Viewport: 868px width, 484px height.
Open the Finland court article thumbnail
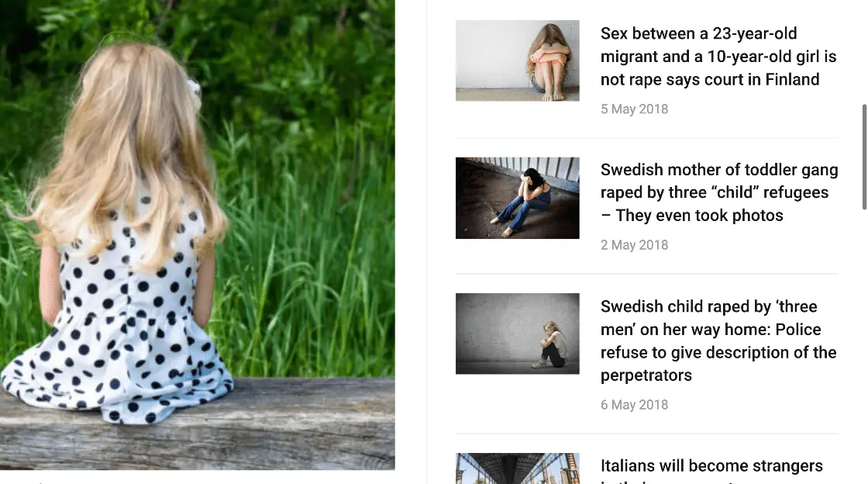point(517,60)
